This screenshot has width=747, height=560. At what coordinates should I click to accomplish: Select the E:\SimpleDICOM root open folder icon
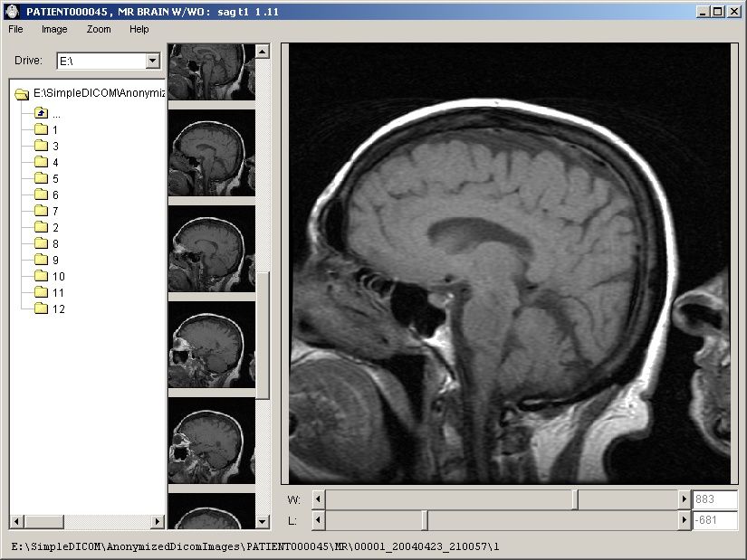[x=22, y=94]
